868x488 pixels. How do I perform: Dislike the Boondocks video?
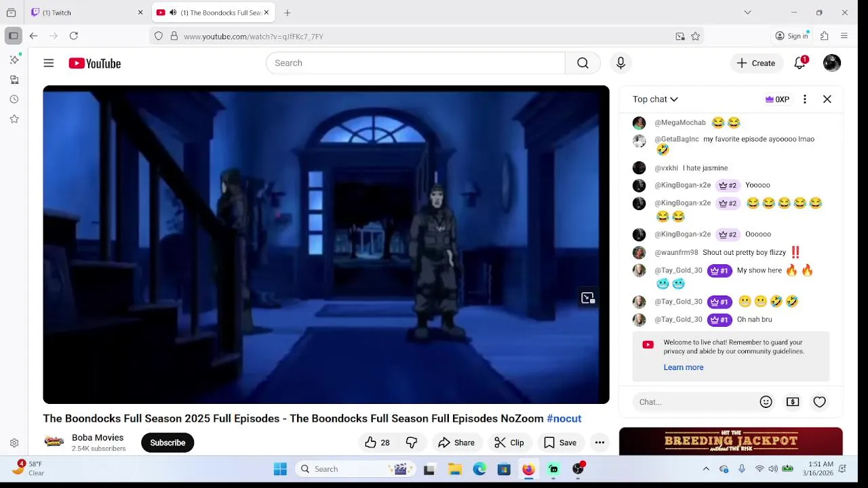(412, 443)
